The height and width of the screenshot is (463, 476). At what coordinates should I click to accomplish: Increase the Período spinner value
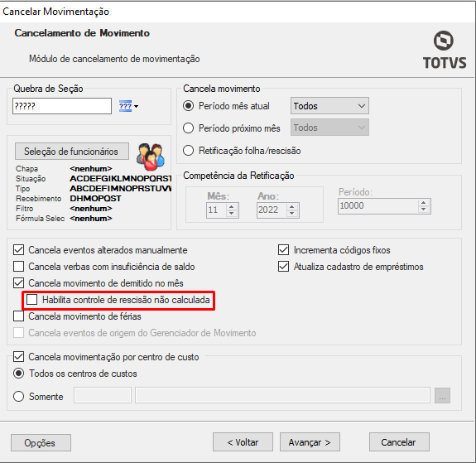point(424,203)
